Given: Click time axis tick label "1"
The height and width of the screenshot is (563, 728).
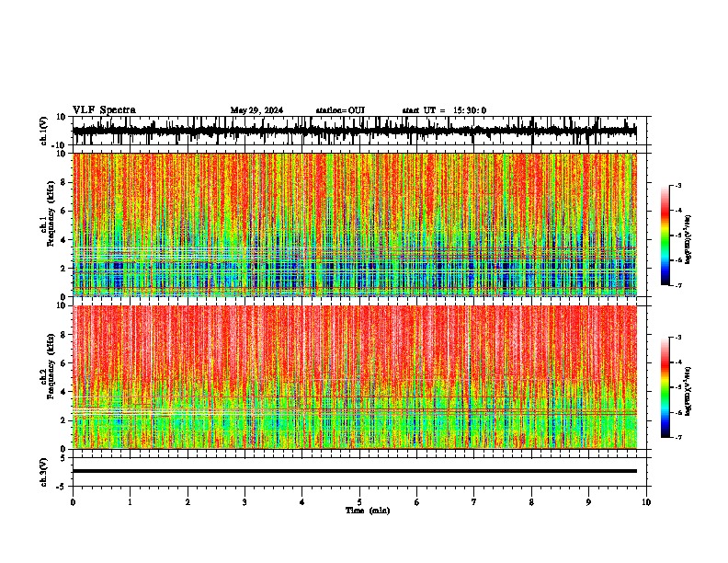Looking at the screenshot, I should tap(130, 502).
